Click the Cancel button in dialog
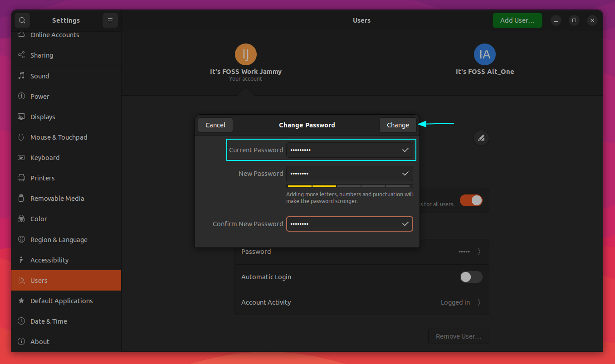 (215, 125)
